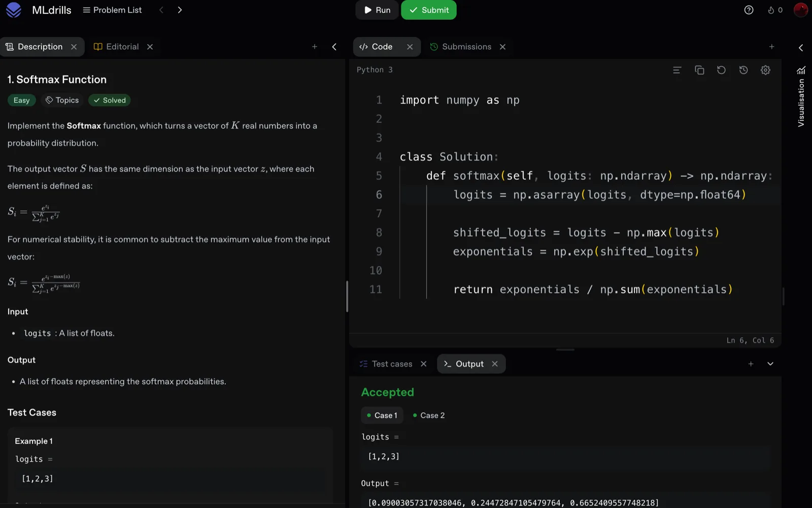This screenshot has height=508, width=812.
Task: Click the MLdrills logo icon
Action: pyautogui.click(x=14, y=10)
